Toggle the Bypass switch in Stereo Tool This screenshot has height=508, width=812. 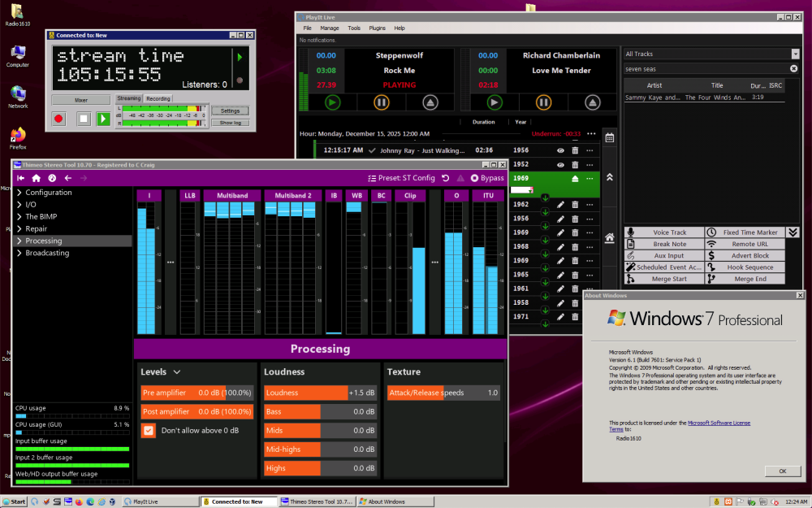pos(475,178)
